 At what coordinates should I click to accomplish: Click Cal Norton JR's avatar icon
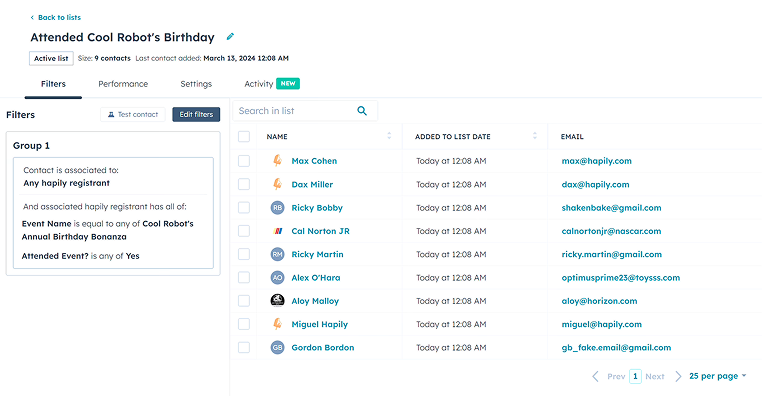[x=277, y=231]
